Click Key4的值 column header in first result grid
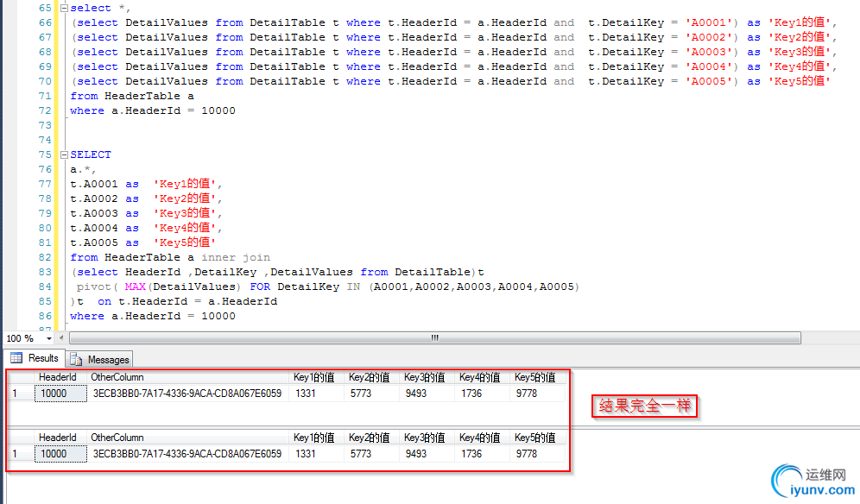 pos(482,377)
